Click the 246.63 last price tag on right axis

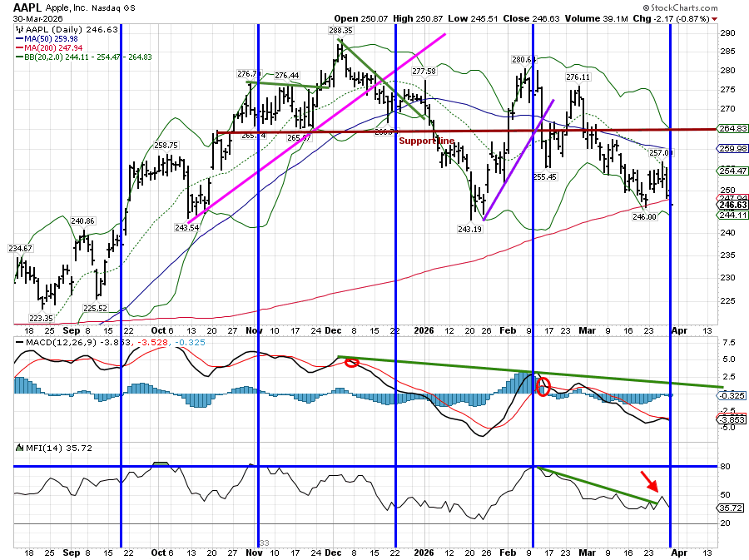click(732, 205)
